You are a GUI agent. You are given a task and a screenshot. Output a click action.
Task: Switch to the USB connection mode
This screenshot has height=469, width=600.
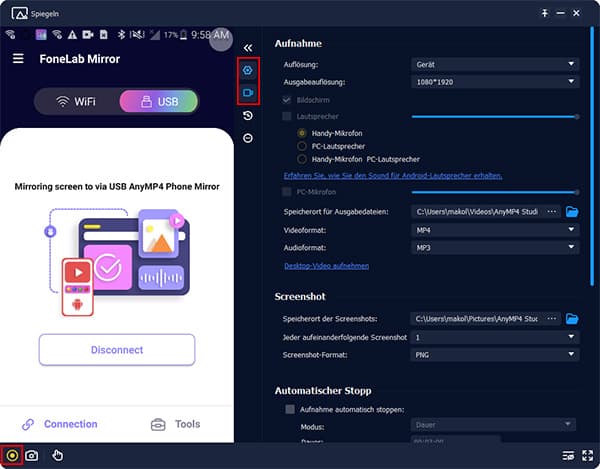[159, 101]
